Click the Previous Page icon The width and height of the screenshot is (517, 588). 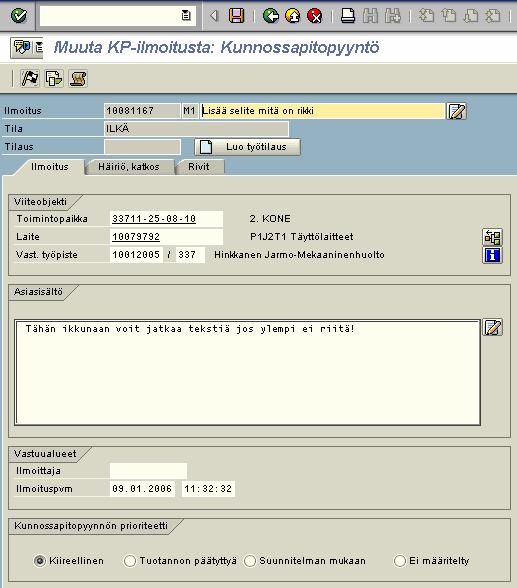[448, 16]
